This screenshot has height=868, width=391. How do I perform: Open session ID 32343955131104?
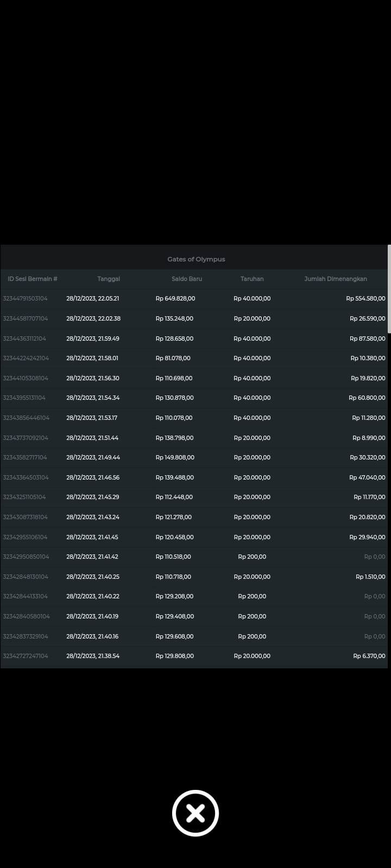point(24,398)
